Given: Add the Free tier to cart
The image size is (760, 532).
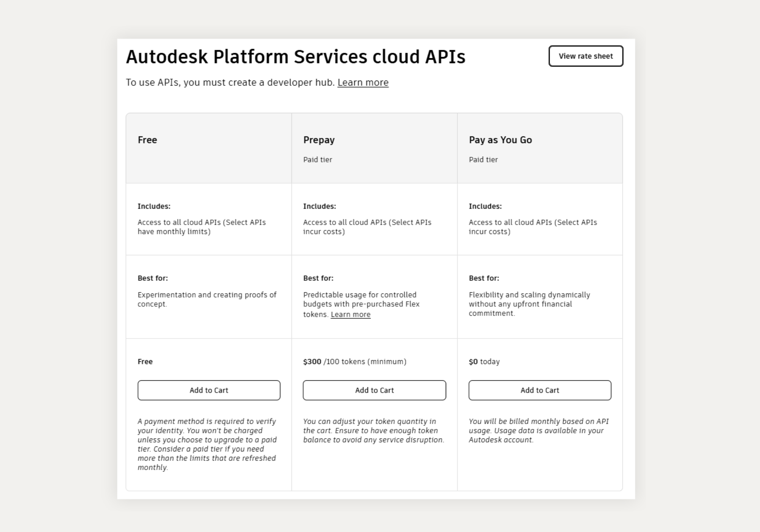Looking at the screenshot, I should point(208,390).
